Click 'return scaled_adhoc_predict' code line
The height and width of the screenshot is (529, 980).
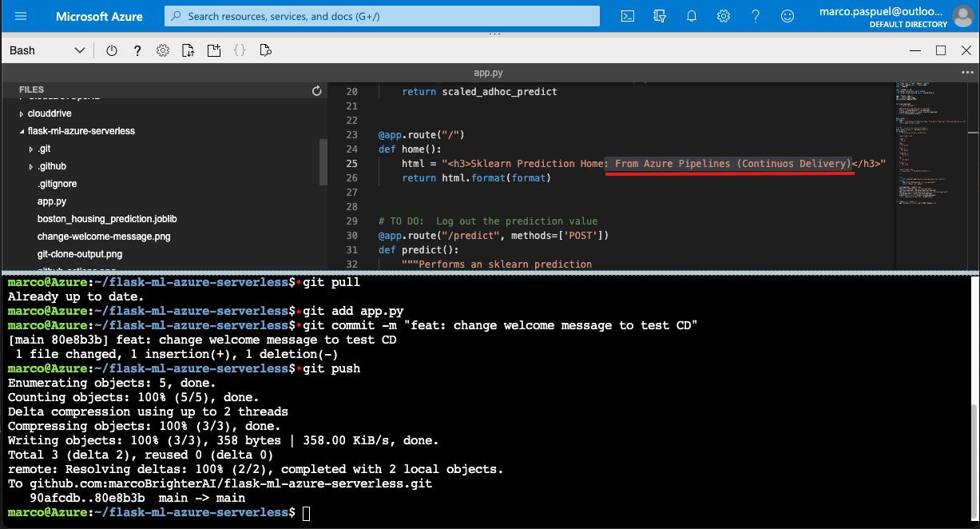(479, 92)
